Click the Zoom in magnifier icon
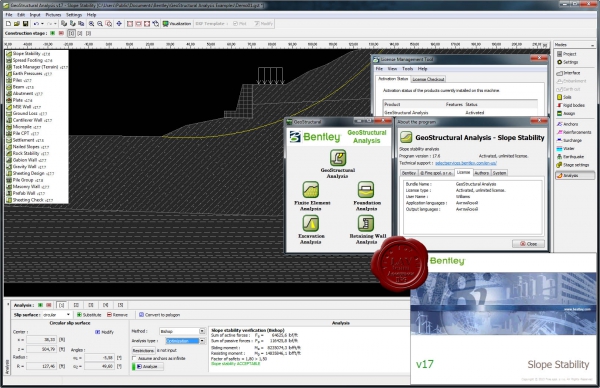Image resolution: width=600 pixels, height=388 pixels. click(x=91, y=24)
